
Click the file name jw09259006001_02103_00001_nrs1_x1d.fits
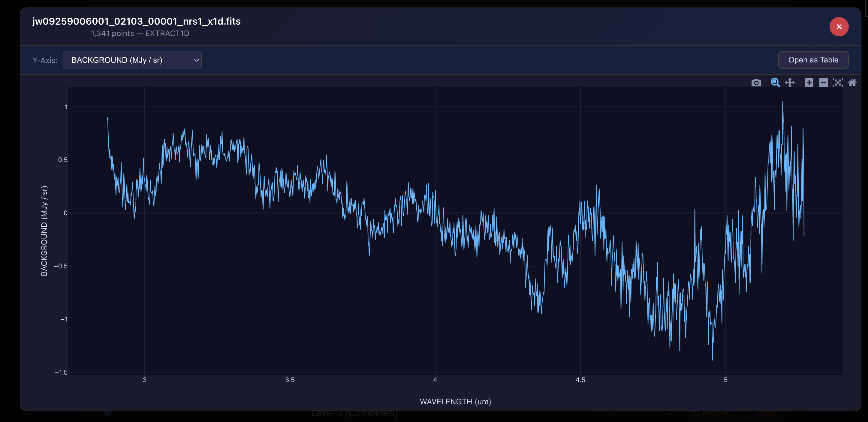pos(137,21)
